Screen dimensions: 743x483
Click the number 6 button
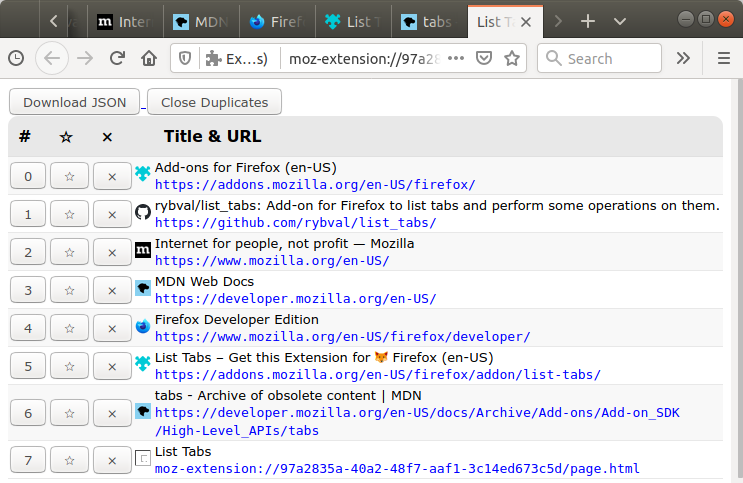[28, 413]
